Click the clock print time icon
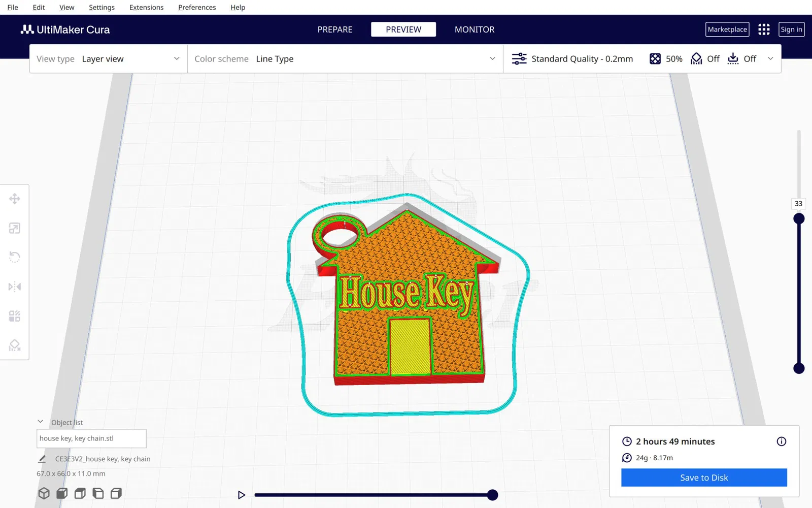 [627, 441]
